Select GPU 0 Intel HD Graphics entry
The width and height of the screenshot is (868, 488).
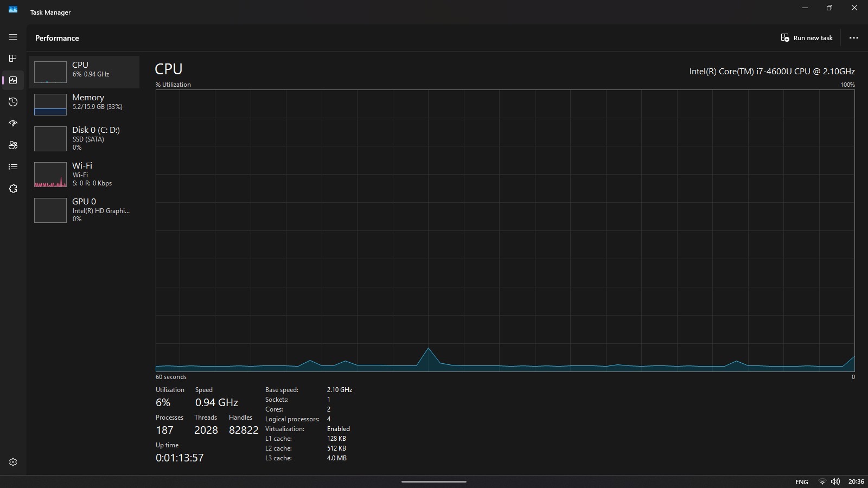click(x=84, y=210)
